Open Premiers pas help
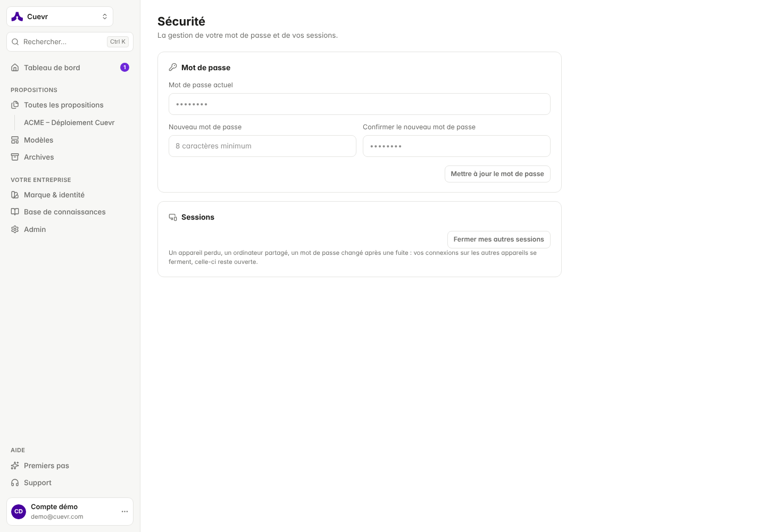Viewport: 766px width, 532px height. [70, 465]
